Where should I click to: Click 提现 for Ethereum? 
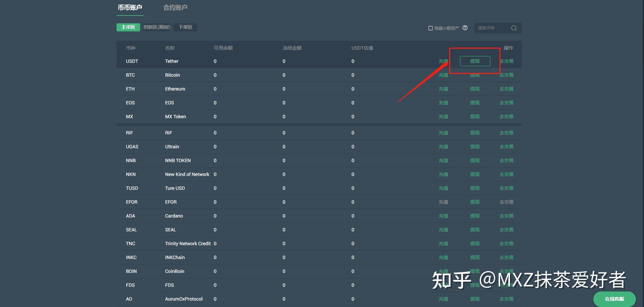tap(475, 89)
